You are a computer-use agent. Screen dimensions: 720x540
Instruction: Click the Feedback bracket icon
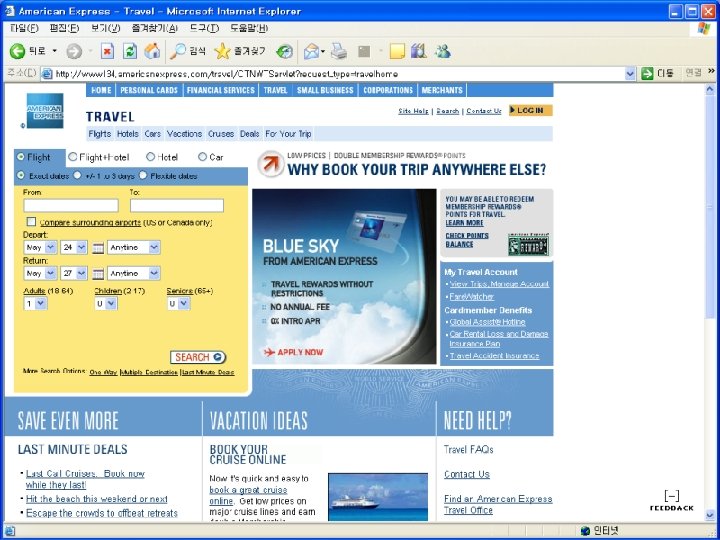pyautogui.click(x=671, y=496)
